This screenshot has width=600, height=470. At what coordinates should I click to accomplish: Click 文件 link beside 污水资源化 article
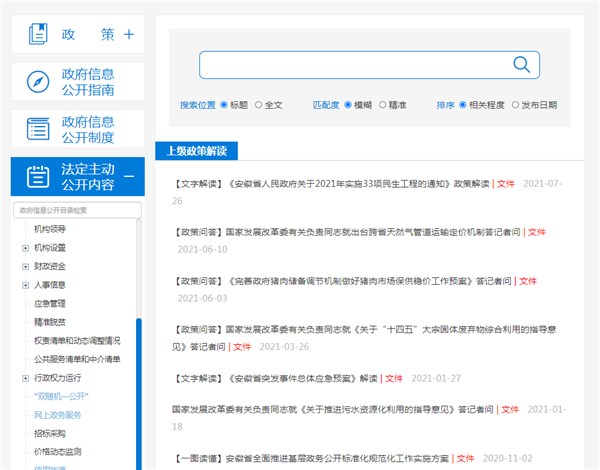[x=510, y=410]
